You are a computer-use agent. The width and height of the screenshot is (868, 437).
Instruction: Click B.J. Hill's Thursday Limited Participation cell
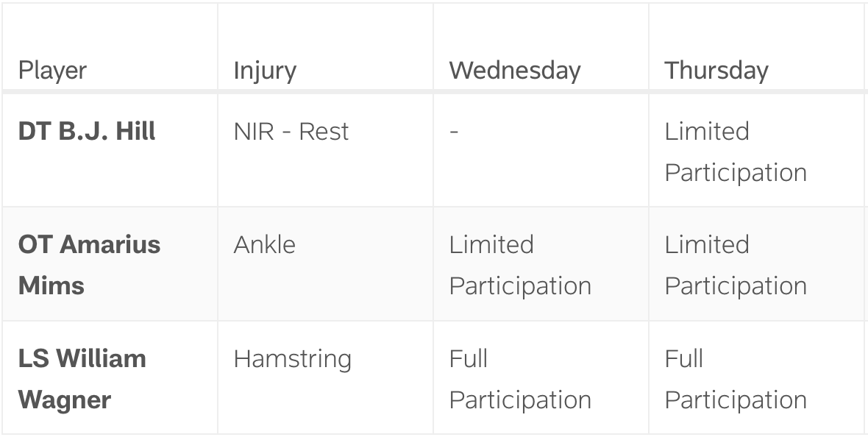[x=736, y=152]
